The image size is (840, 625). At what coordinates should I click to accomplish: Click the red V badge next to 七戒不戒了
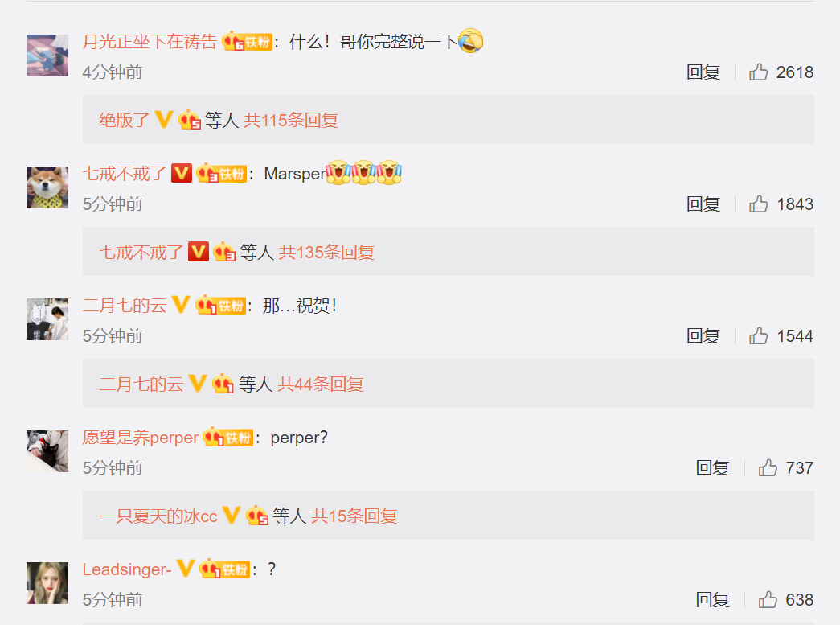pos(182,174)
